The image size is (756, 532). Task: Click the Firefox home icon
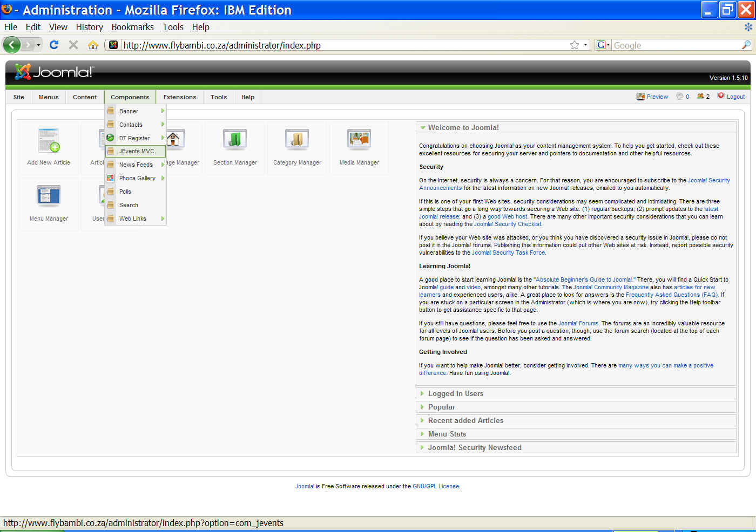click(x=93, y=45)
